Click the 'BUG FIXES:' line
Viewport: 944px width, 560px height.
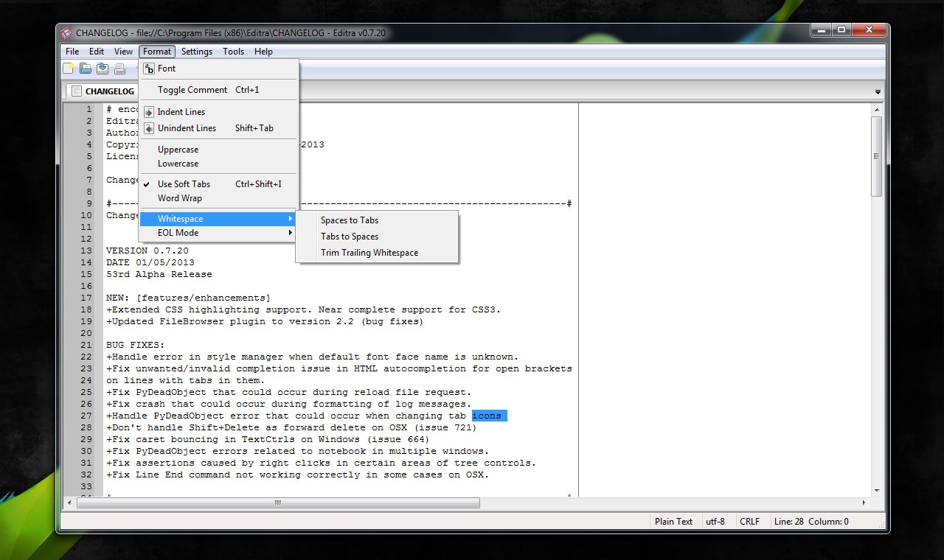(136, 345)
